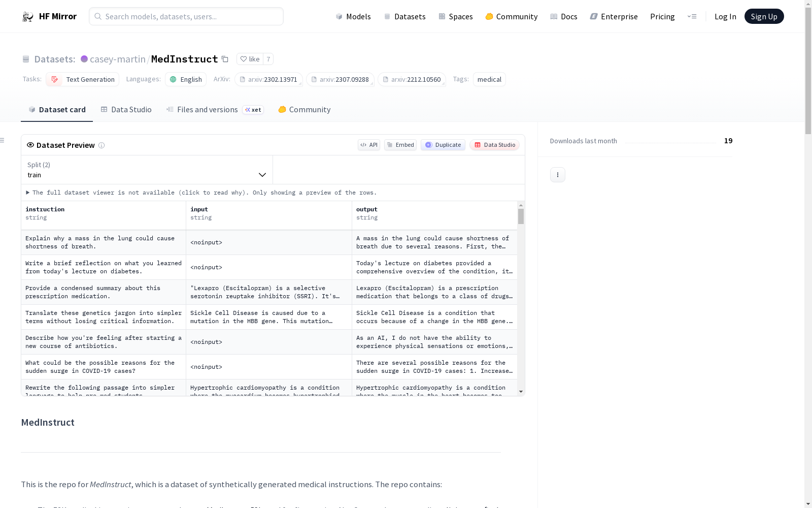Click the preview table scrollbar thumb

coord(521,216)
